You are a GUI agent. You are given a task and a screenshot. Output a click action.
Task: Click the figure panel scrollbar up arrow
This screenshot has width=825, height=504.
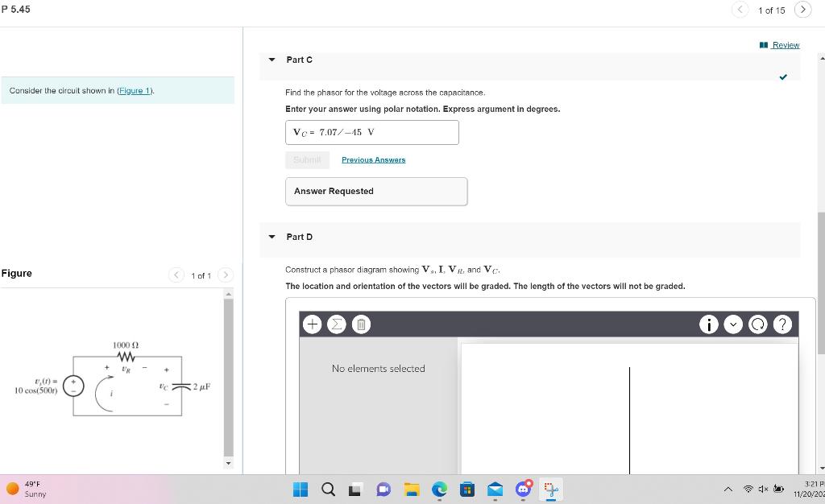(228, 293)
